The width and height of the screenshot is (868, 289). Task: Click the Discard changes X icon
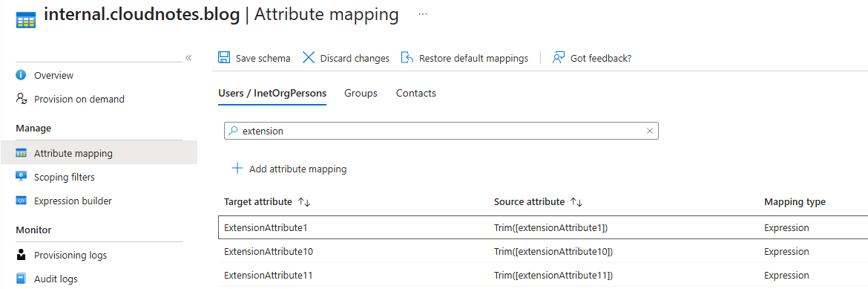coord(309,58)
